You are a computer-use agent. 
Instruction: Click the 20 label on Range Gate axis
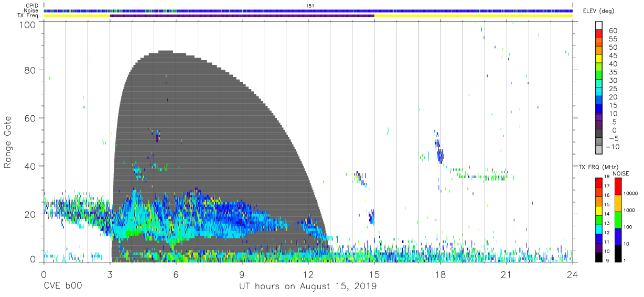(x=30, y=214)
